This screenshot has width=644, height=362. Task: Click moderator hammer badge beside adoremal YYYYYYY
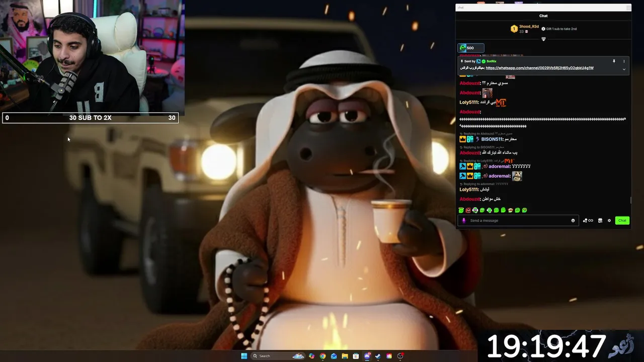click(462, 166)
